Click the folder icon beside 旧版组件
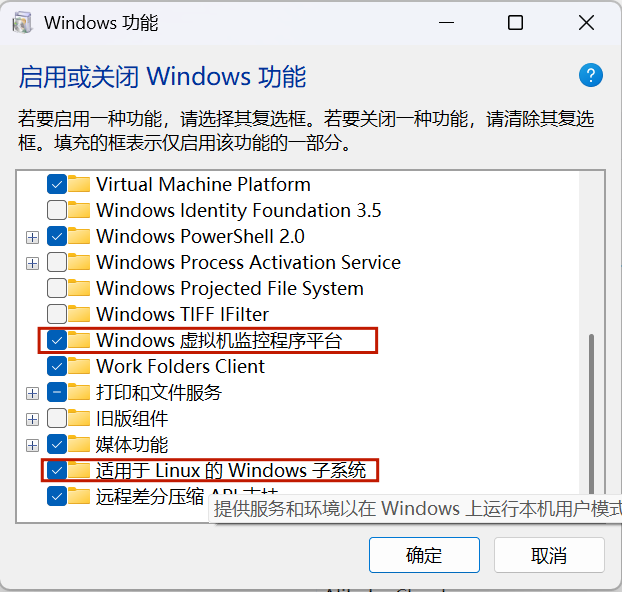The height and width of the screenshot is (592, 622). coord(80,418)
